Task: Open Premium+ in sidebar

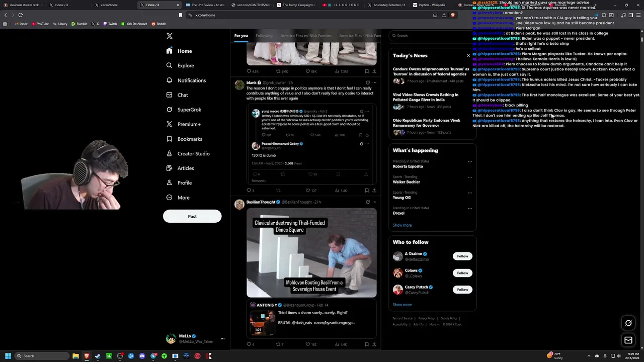Action: coord(183,124)
